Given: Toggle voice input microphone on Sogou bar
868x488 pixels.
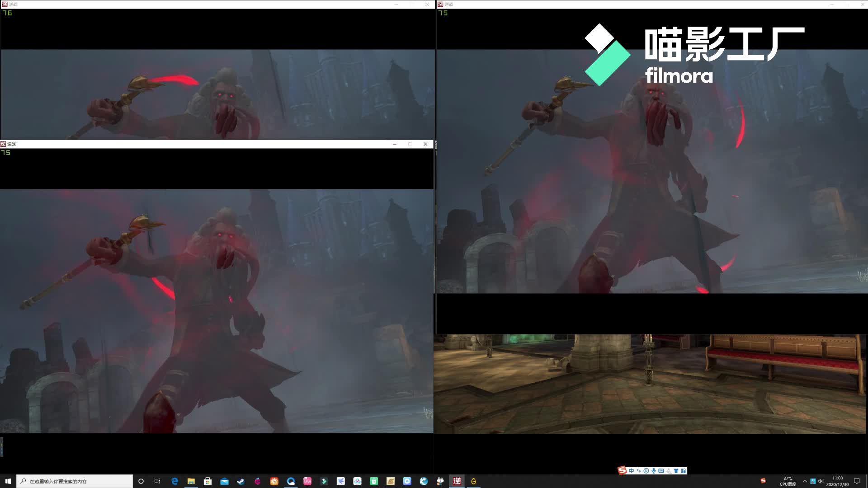Looking at the screenshot, I should click(654, 471).
